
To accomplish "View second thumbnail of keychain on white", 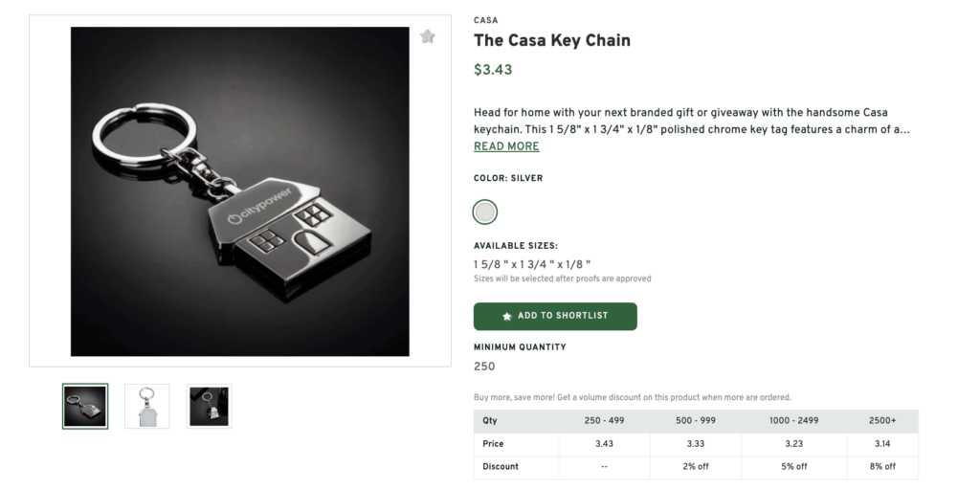I will tap(146, 406).
